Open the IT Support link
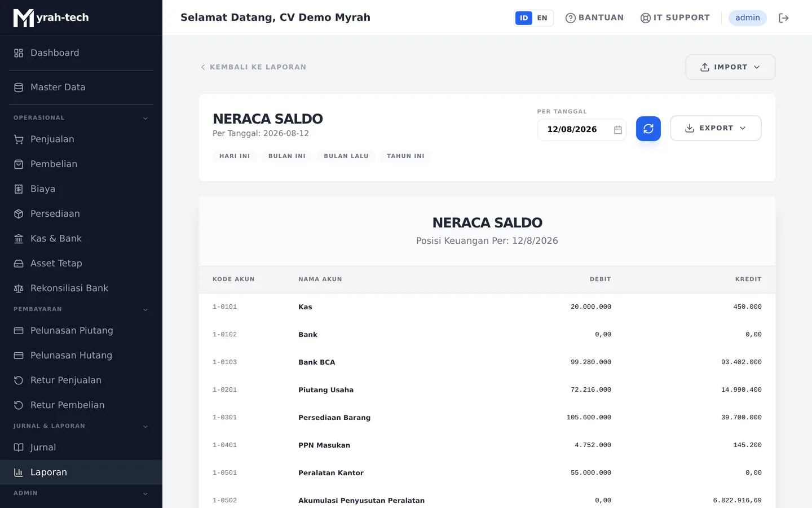This screenshot has width=812, height=508. 675,18
